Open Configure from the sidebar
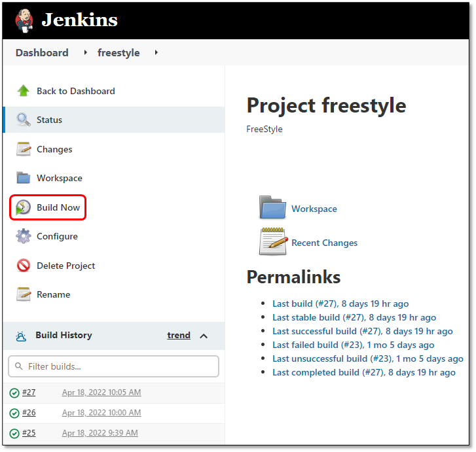Screen dimensions: 476x452 pos(57,236)
